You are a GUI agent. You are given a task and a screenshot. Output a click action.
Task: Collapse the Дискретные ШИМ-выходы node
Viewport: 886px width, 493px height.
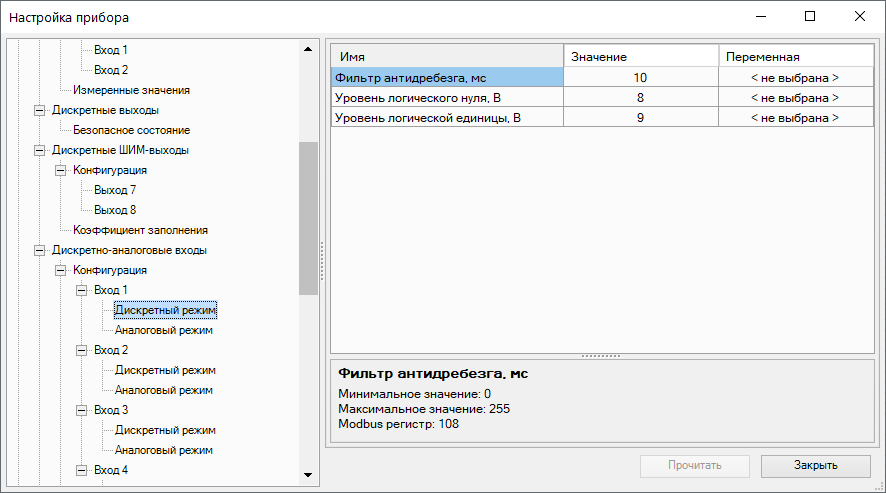pos(40,150)
